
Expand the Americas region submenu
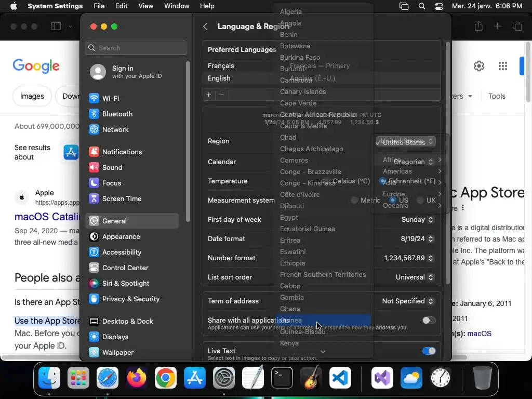click(411, 171)
